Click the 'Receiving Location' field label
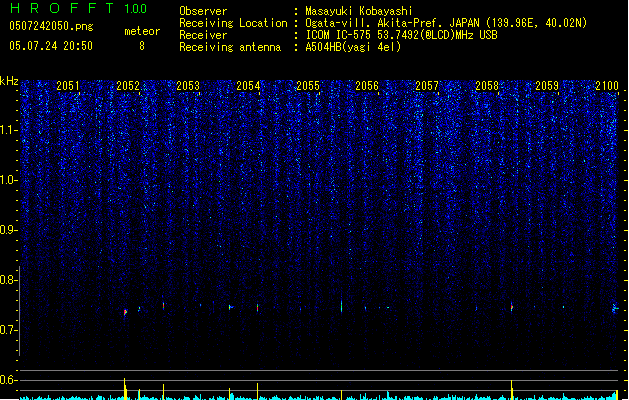The height and width of the screenshot is (400, 629). coord(233,23)
